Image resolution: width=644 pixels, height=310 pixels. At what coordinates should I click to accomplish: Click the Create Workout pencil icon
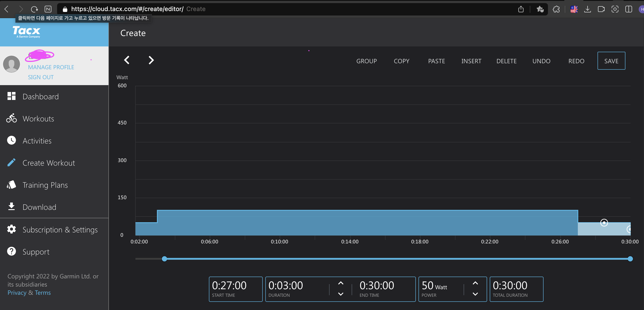click(12, 162)
